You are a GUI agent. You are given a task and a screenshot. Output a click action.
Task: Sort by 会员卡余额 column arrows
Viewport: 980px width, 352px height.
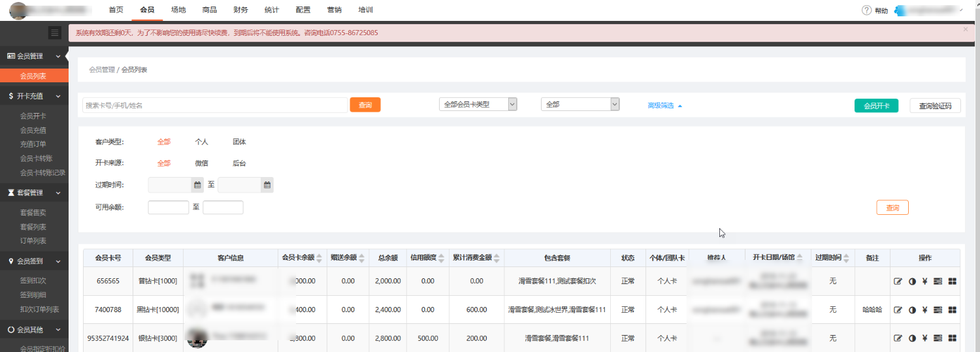[319, 258]
